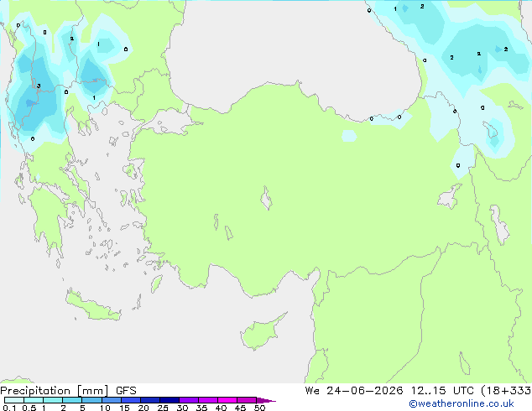Click the 'Precipitation [mm] GFS' title

[68, 391]
